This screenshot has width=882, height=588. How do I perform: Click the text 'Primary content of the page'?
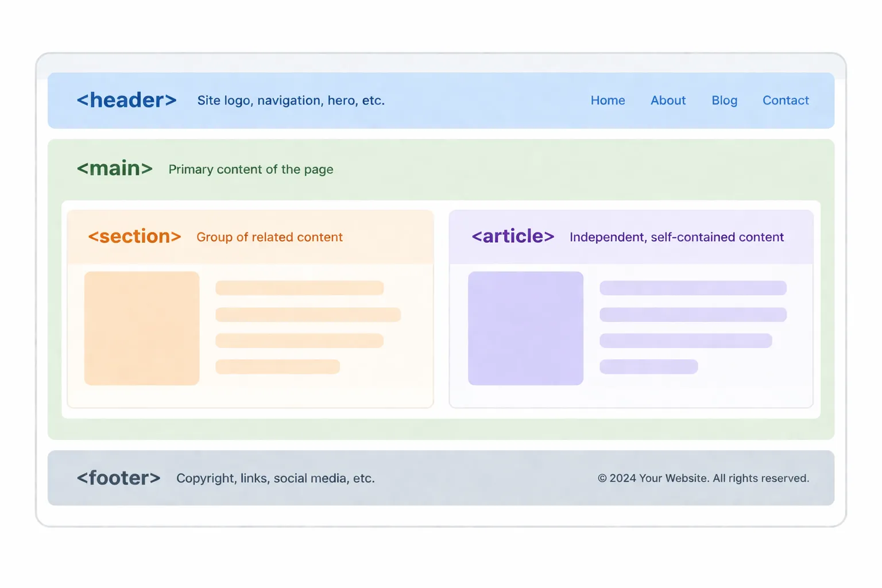[x=250, y=169]
